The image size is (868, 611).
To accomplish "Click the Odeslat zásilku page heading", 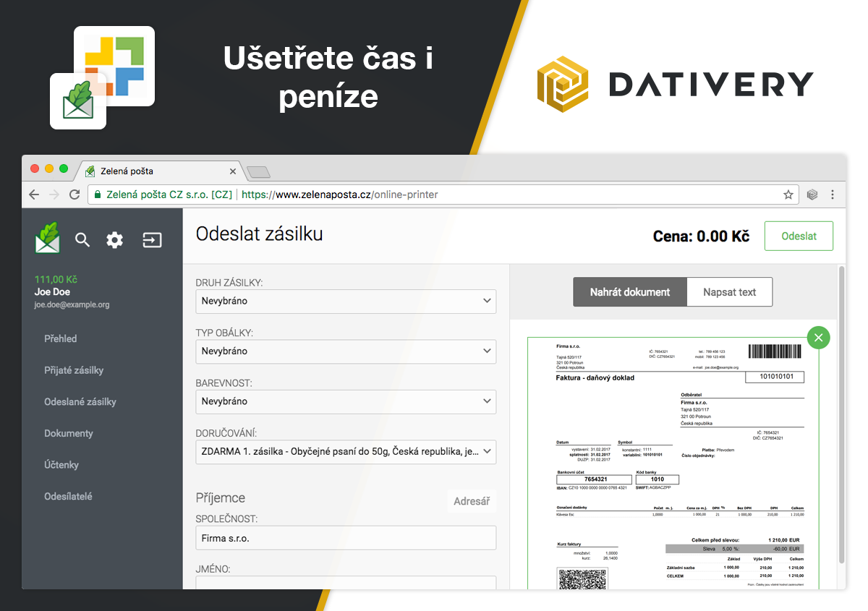I will tap(259, 234).
